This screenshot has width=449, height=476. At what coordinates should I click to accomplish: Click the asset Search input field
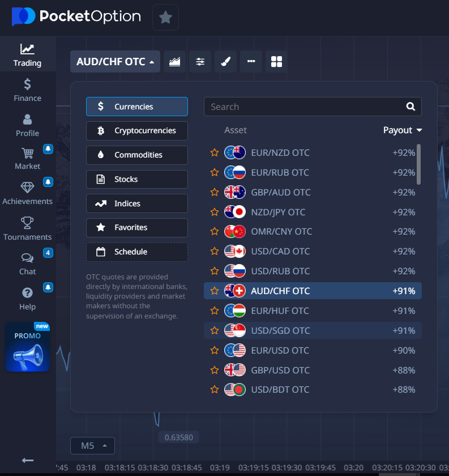(x=313, y=107)
